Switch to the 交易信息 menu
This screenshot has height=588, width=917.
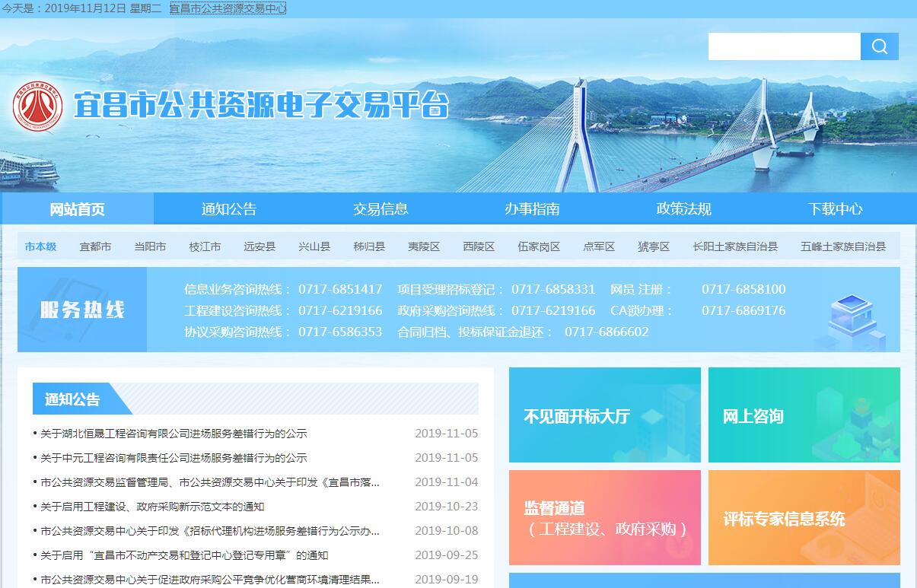[380, 209]
